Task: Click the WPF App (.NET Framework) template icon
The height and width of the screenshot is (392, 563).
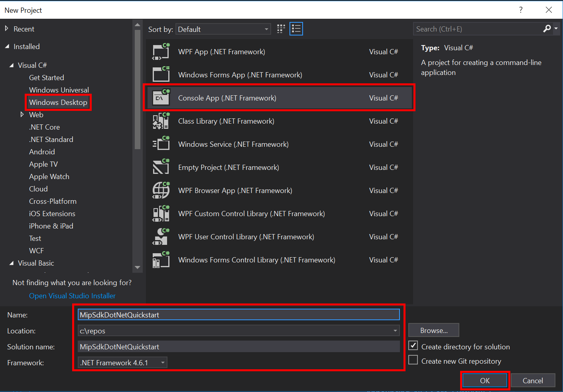Action: pos(161,51)
